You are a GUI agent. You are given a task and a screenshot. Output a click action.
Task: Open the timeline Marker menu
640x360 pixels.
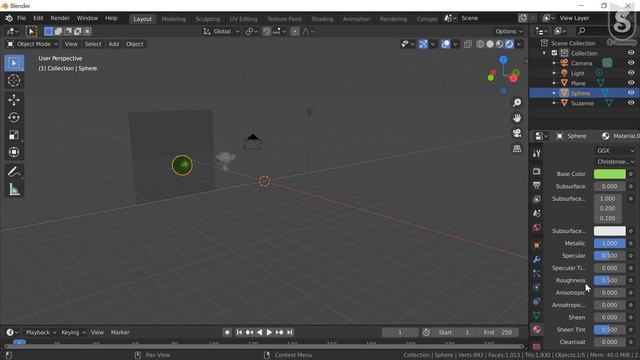pyautogui.click(x=120, y=332)
